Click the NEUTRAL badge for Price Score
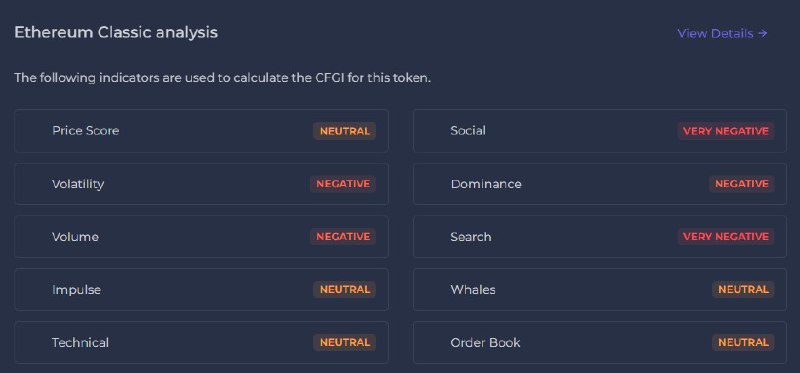Screen dimensions: 800x373 coord(344,131)
